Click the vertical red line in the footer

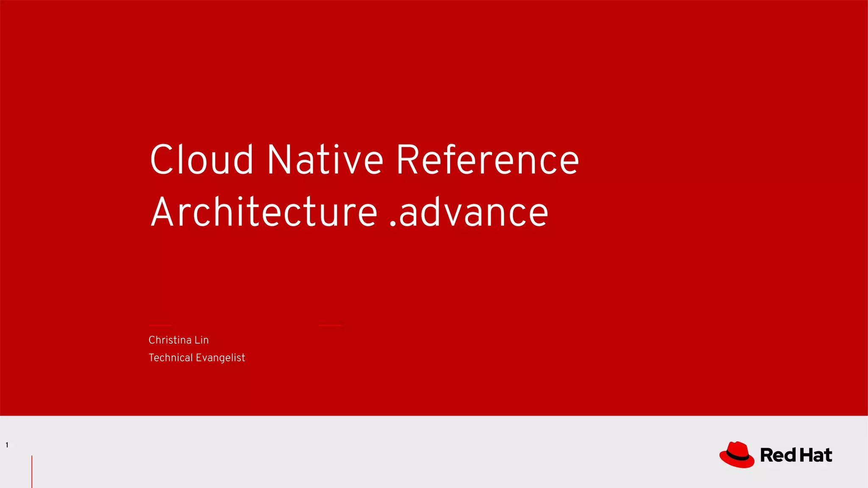(x=32, y=471)
